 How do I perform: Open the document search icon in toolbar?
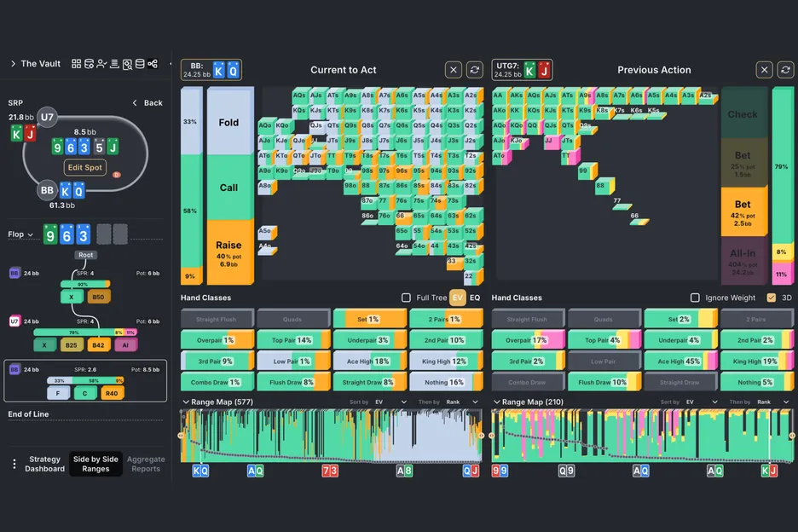point(127,64)
